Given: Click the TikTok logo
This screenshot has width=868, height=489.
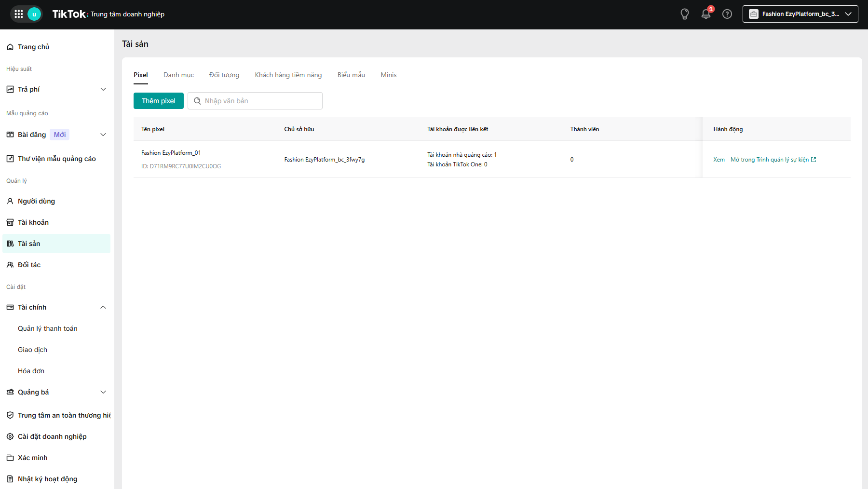Looking at the screenshot, I should pyautogui.click(x=69, y=14).
